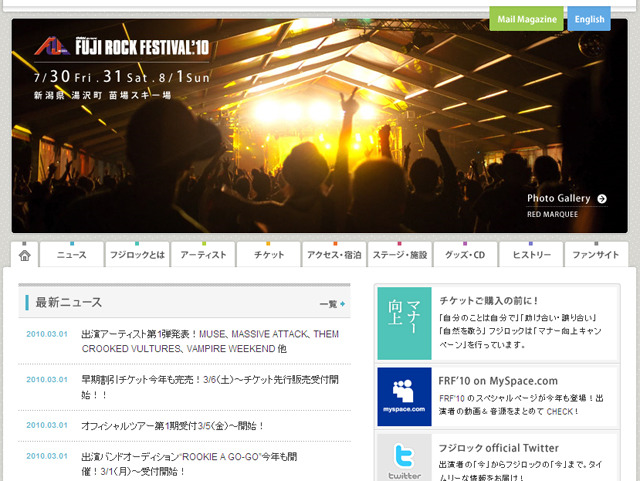Viewport: 640px width, 481px height.
Task: Open the Photo Gallery link
Action: point(558,198)
